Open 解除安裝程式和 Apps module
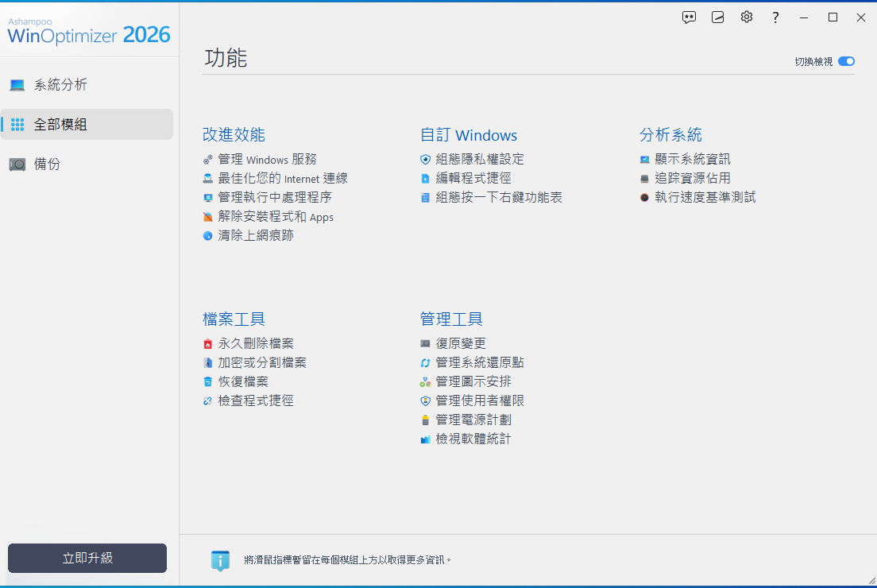The image size is (877, 588). point(276,217)
